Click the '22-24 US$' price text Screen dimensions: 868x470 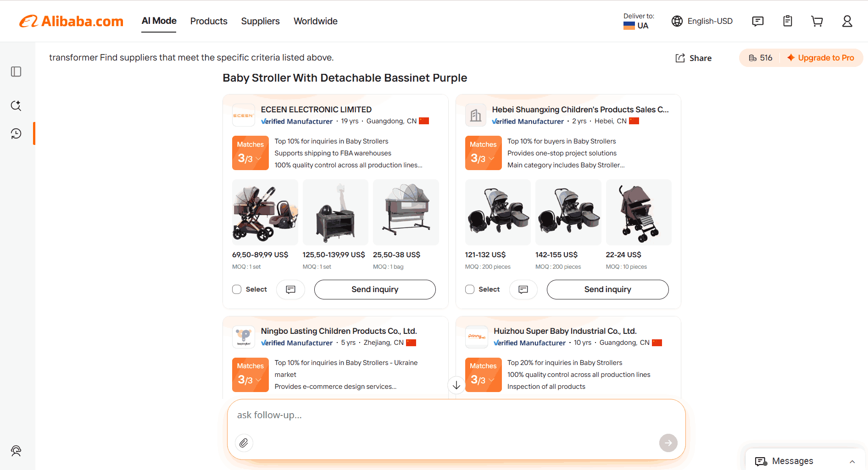tap(623, 255)
